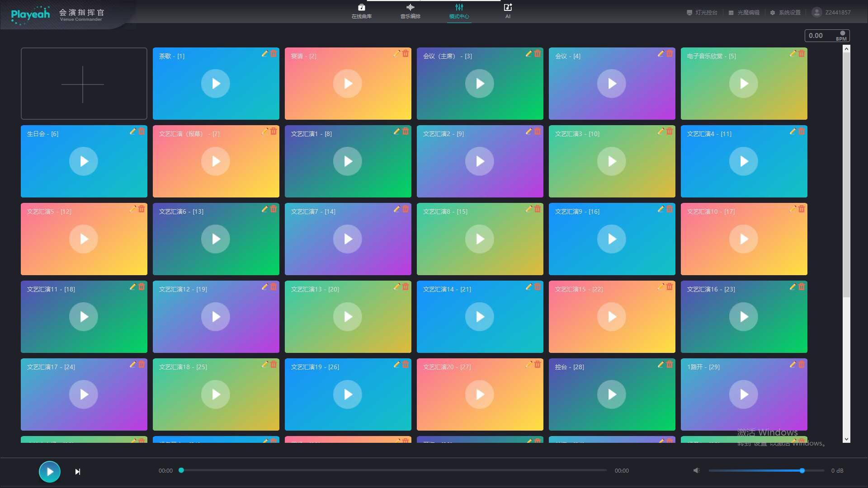Delete the 文艺汇演16 - [23] mode
Screen dimensions: 868x488
coord(802,287)
